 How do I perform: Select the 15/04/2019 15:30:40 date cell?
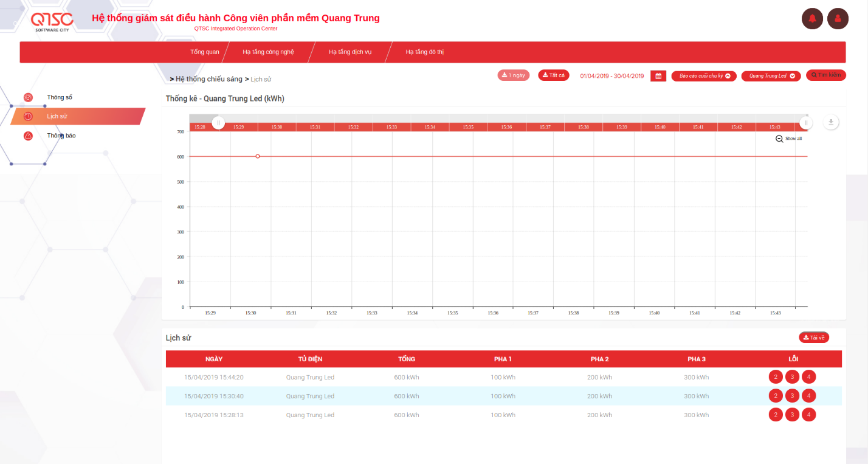click(214, 396)
